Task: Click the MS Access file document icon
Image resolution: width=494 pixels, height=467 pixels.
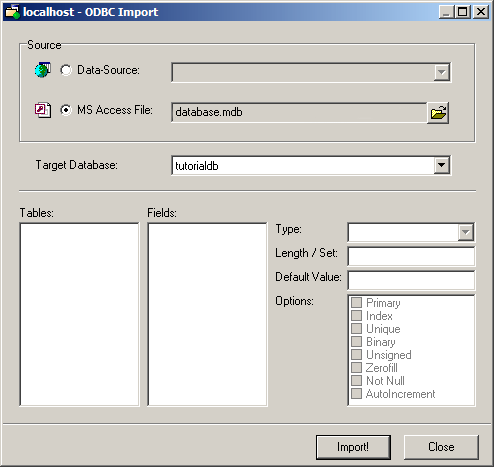Action: 43,110
